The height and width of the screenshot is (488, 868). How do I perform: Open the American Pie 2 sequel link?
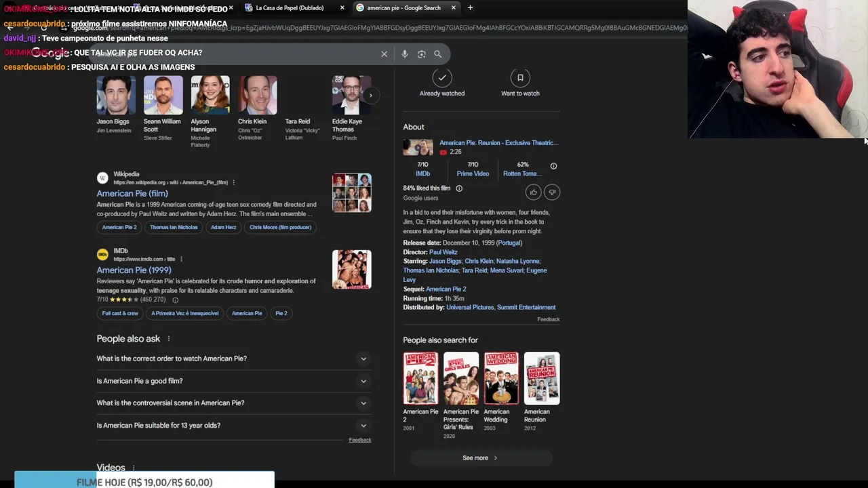(x=446, y=289)
